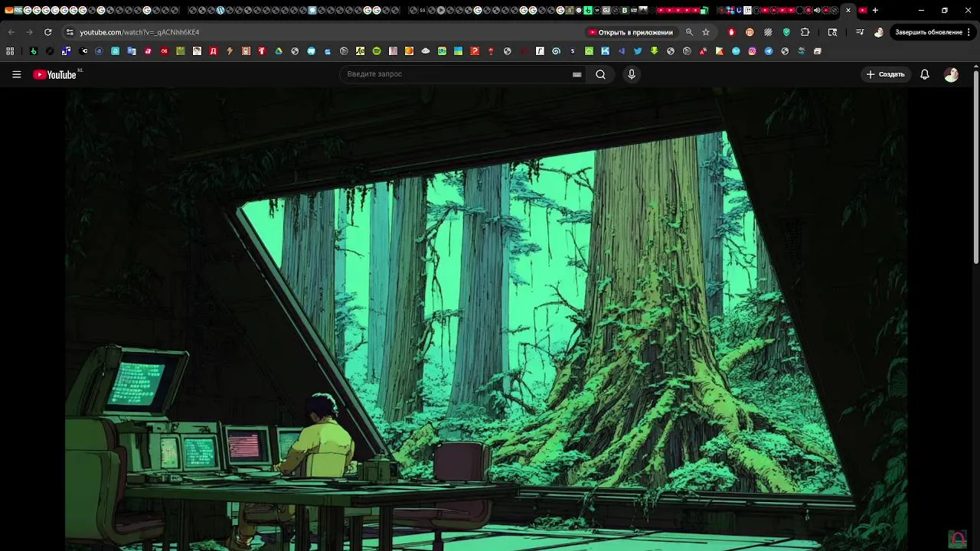
Task: Close the active YouTube tab
Action: click(x=848, y=11)
